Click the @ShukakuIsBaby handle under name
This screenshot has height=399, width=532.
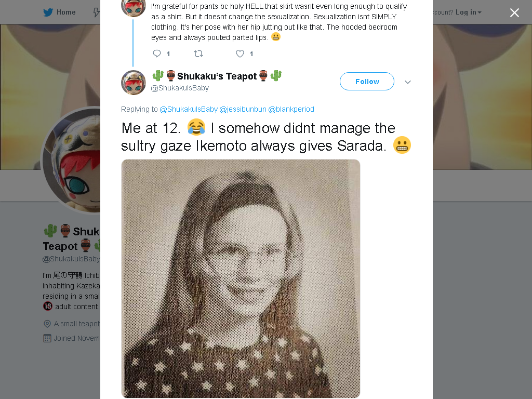(x=180, y=88)
